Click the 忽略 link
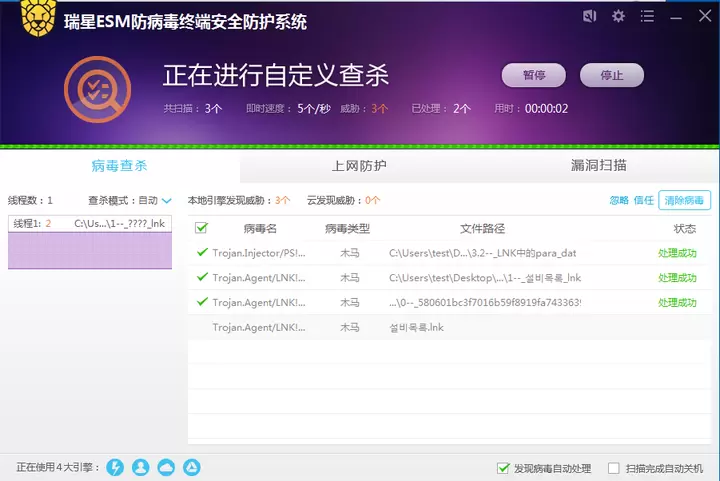This screenshot has height=481, width=720. tap(619, 200)
